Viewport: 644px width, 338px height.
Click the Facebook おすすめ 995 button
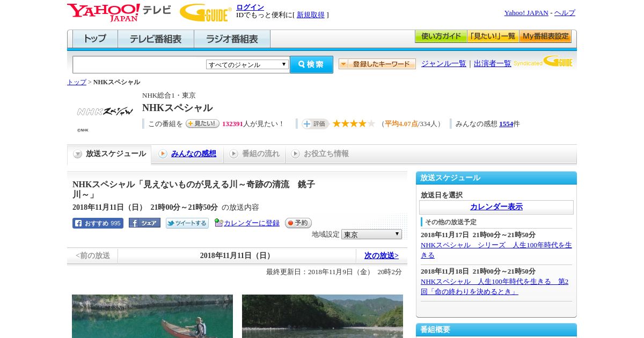pos(98,223)
